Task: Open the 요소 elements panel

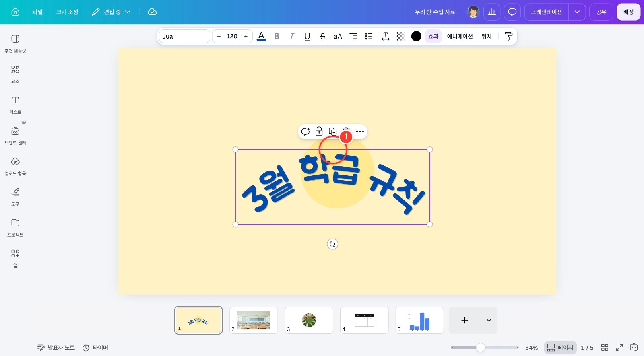Action: click(x=15, y=74)
